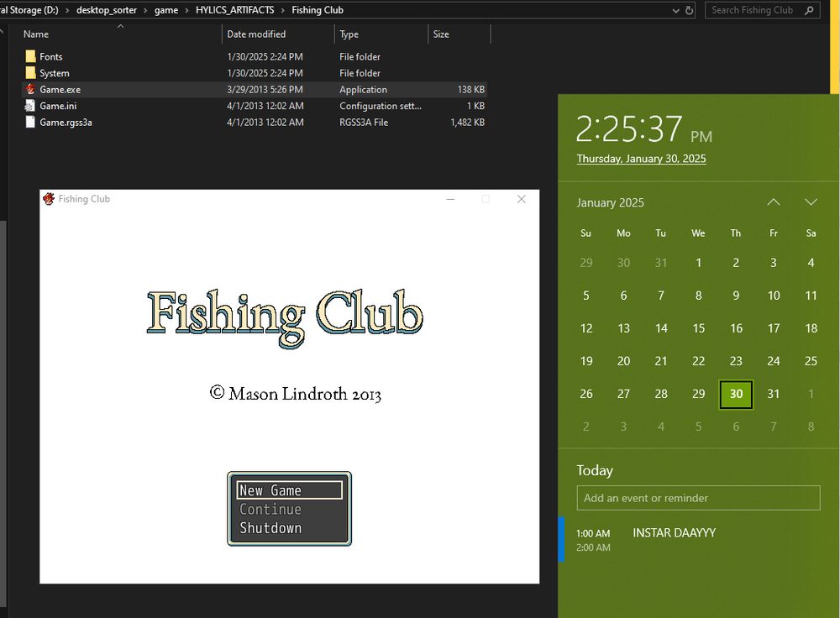Select calendar day 12
This screenshot has height=618, width=840.
pyautogui.click(x=586, y=328)
